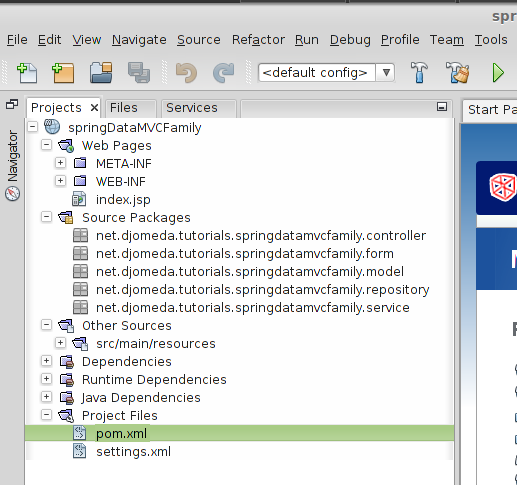The width and height of the screenshot is (517, 485).
Task: Click the form package icon
Action: (80, 253)
